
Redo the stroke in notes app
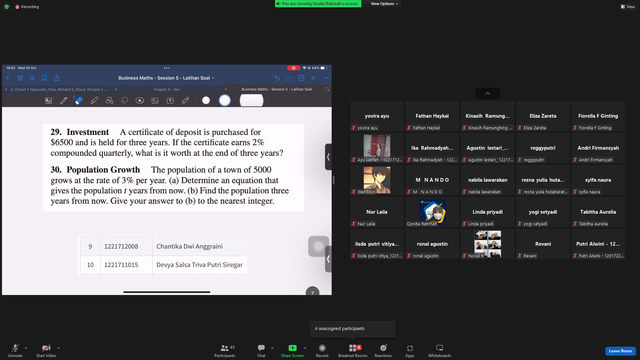coord(289,78)
